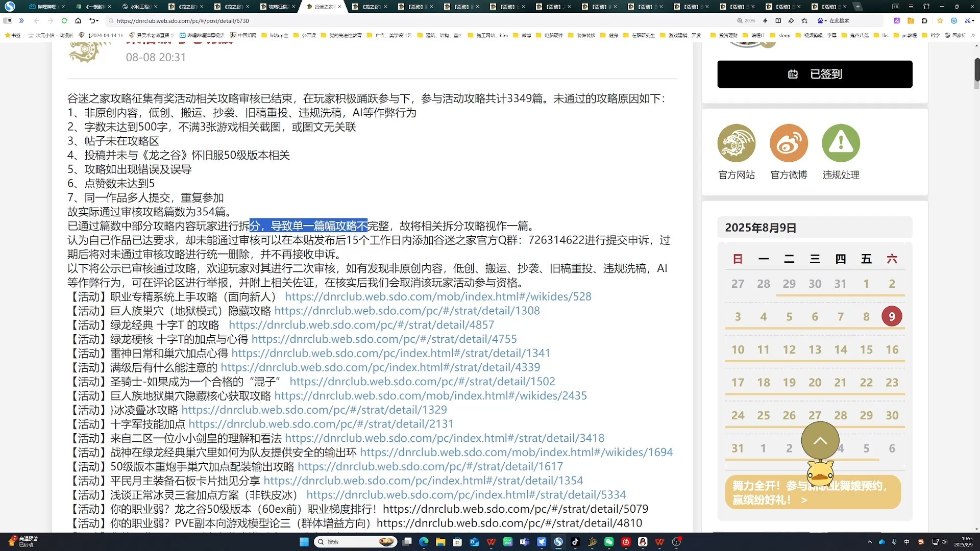Click the 巨人族巢穴隐藏攻略 guide link
The width and height of the screenshot is (980, 551).
[406, 310]
